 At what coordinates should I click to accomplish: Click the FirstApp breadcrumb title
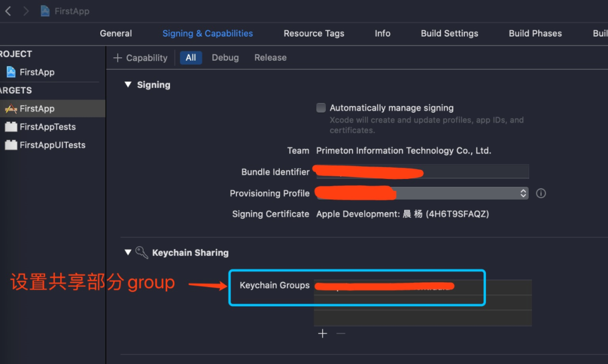coord(71,11)
